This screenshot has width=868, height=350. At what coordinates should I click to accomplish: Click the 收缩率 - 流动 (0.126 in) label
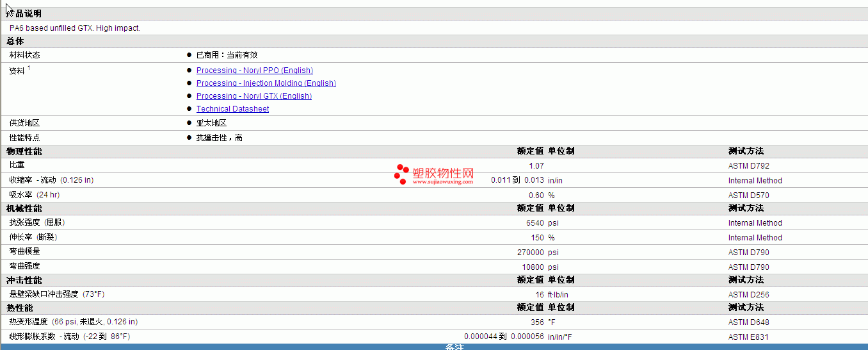(x=51, y=180)
